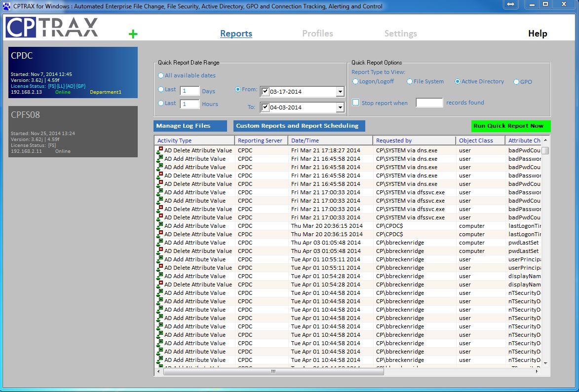Click the double-arrow resize icon in title bar
Image resolution: width=579 pixels, height=392 pixels.
pyautogui.click(x=510, y=4)
